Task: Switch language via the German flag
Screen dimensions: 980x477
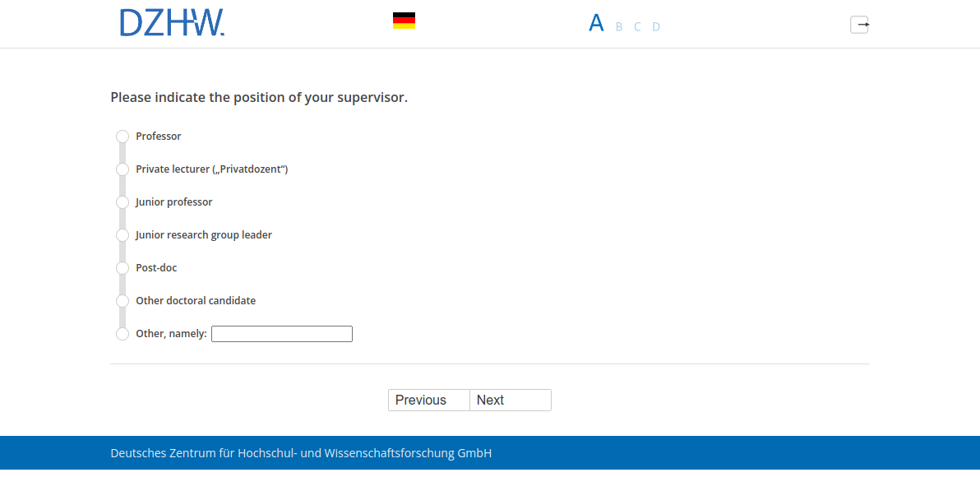Action: tap(404, 21)
